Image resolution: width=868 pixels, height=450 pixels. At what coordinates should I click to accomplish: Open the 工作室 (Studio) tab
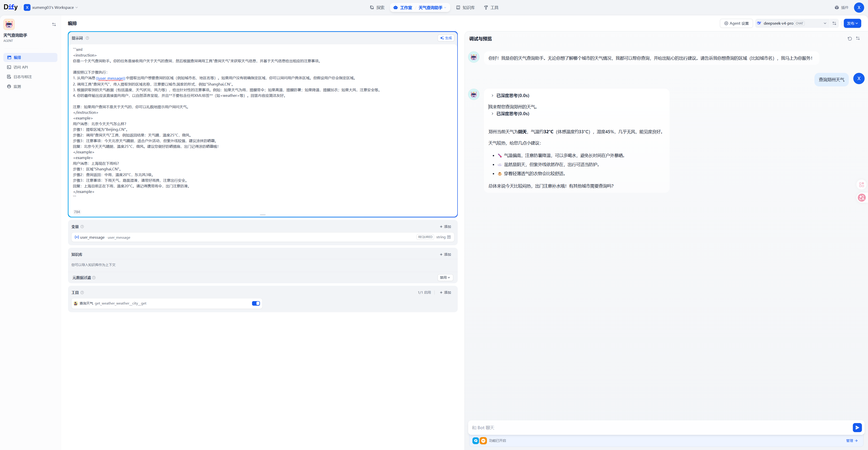coord(403,7)
